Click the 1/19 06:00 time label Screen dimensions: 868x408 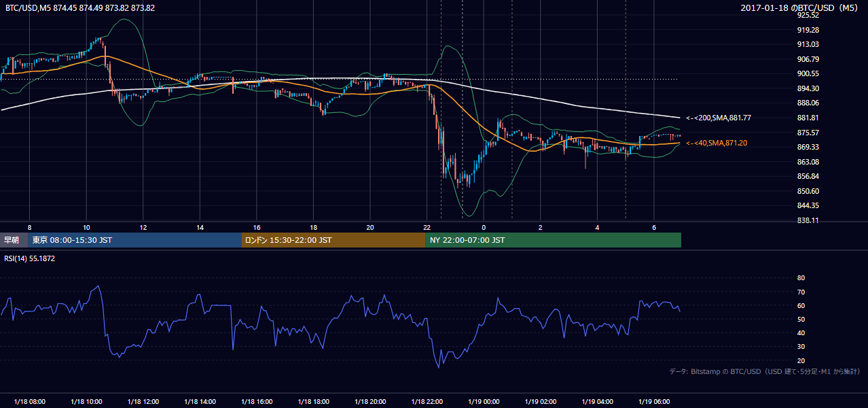(x=654, y=402)
